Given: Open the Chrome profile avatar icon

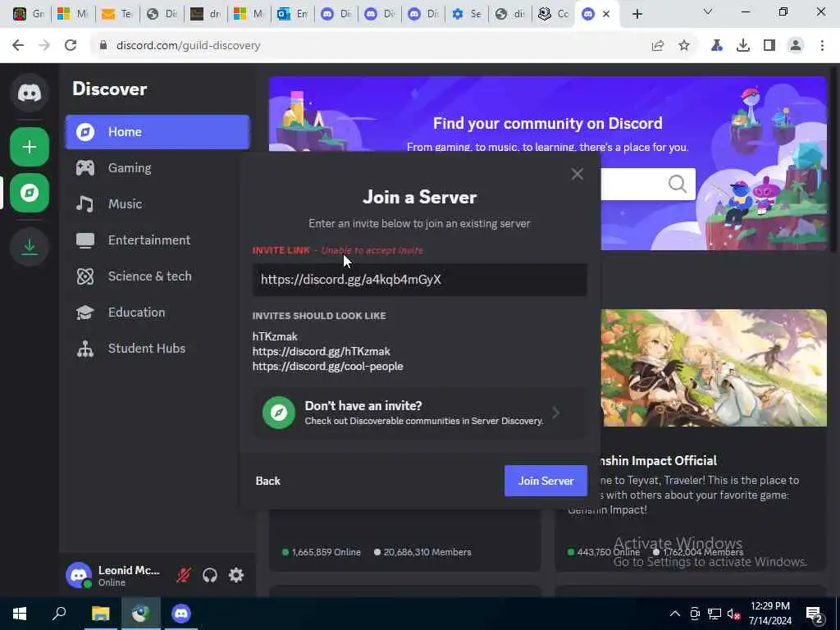Looking at the screenshot, I should (x=796, y=46).
